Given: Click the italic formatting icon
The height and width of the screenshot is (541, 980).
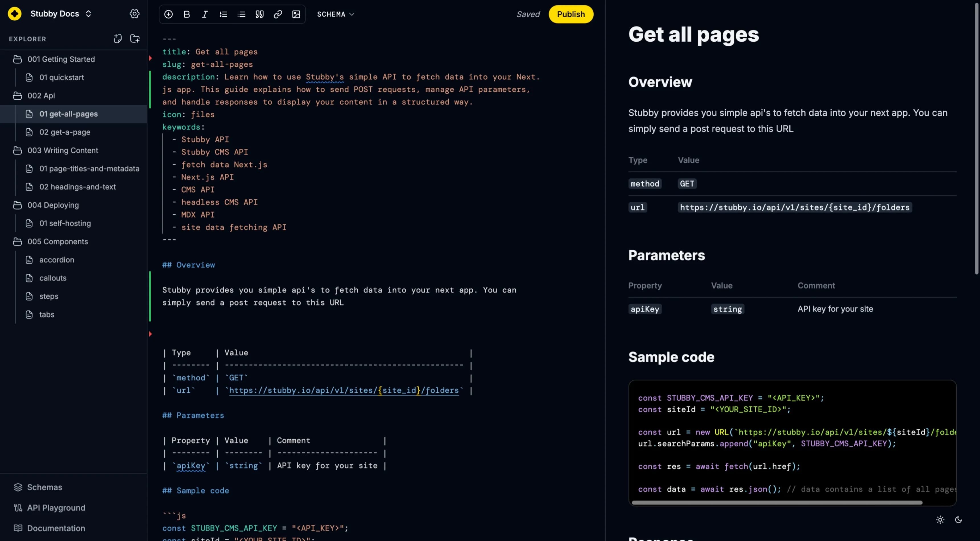Looking at the screenshot, I should [205, 14].
